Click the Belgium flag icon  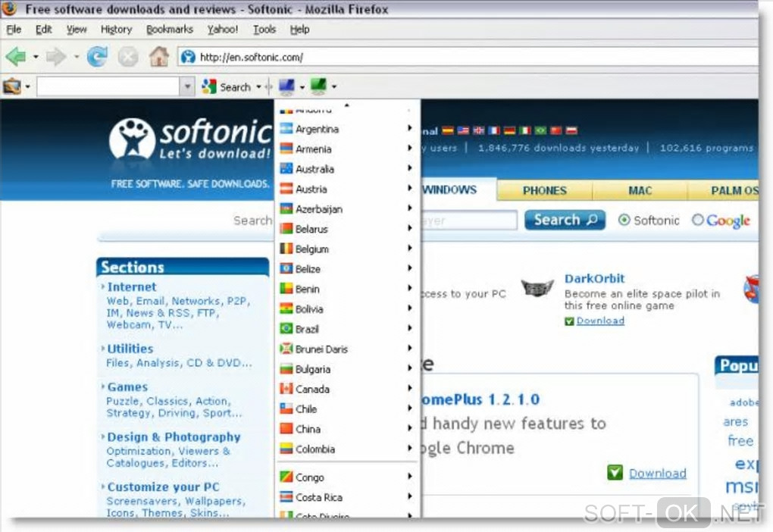[x=286, y=249]
